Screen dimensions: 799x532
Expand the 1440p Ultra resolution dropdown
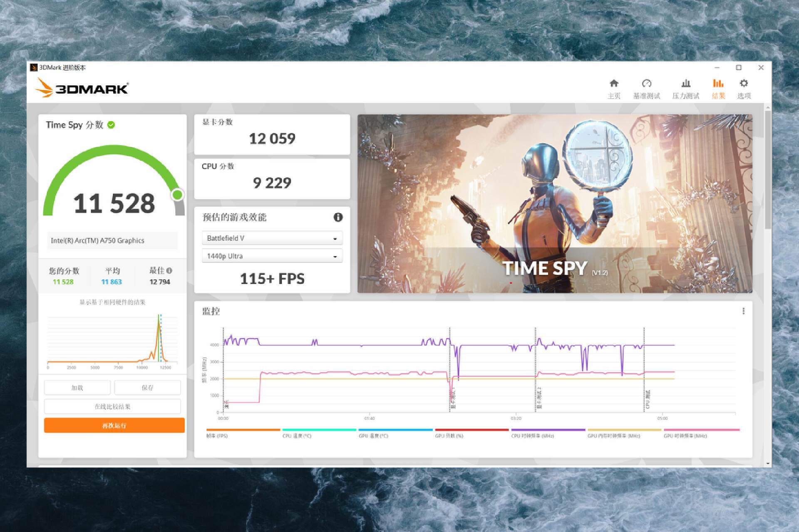click(x=272, y=256)
